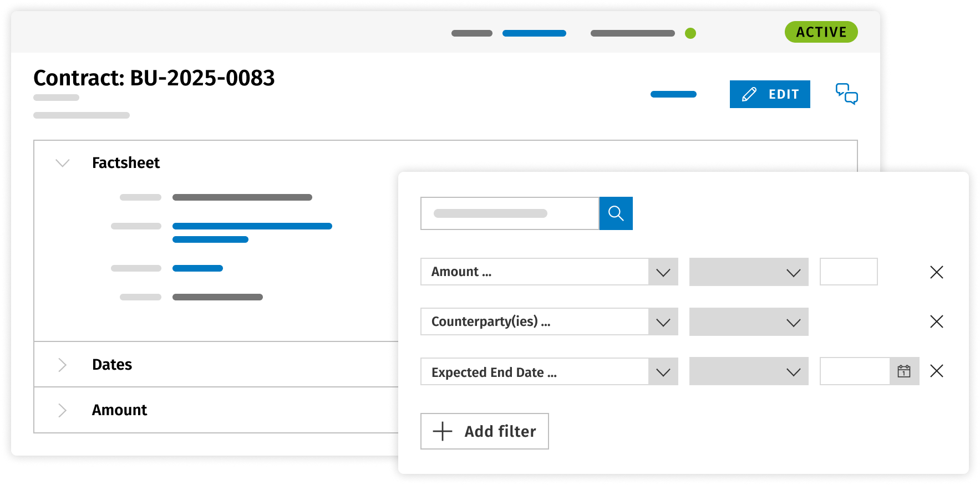Open the comments chat icon
980x485 pixels.
click(846, 94)
